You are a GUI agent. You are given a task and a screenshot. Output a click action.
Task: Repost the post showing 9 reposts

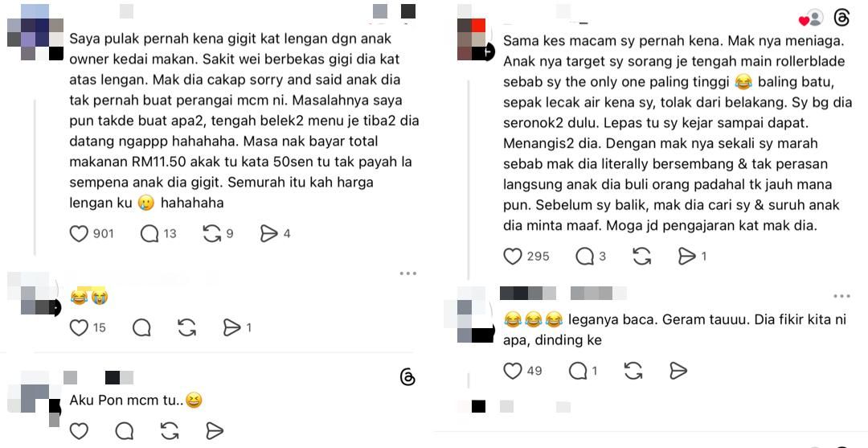pyautogui.click(x=211, y=234)
